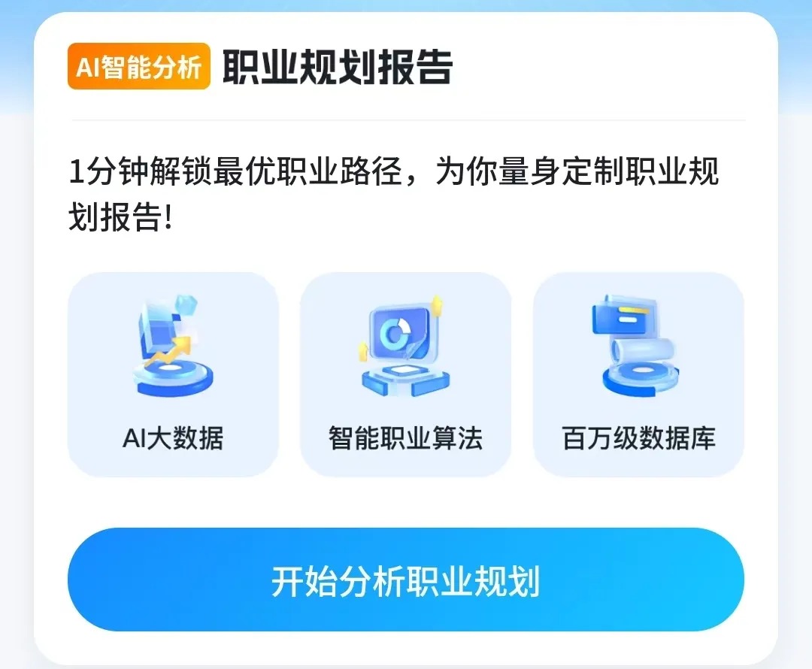Select the 智能职业算法 label text
Viewport: 812px width, 669px height.
point(405,438)
